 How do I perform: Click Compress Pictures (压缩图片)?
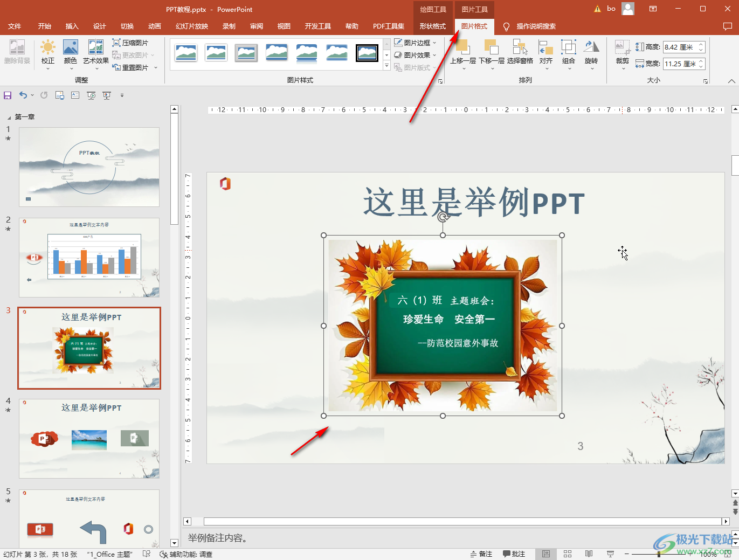(x=130, y=43)
